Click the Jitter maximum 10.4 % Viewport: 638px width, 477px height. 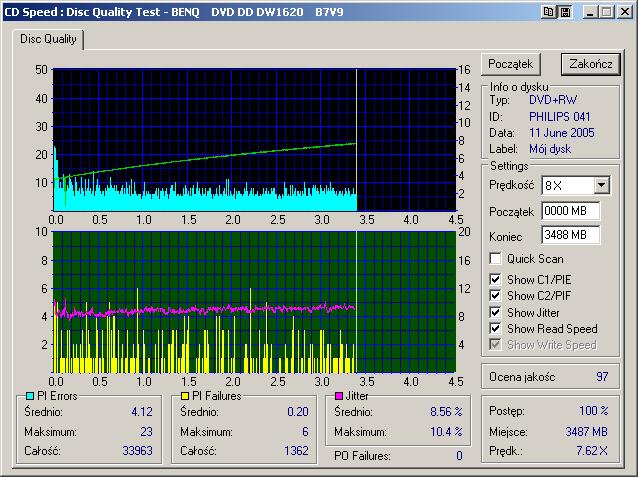pos(446,431)
